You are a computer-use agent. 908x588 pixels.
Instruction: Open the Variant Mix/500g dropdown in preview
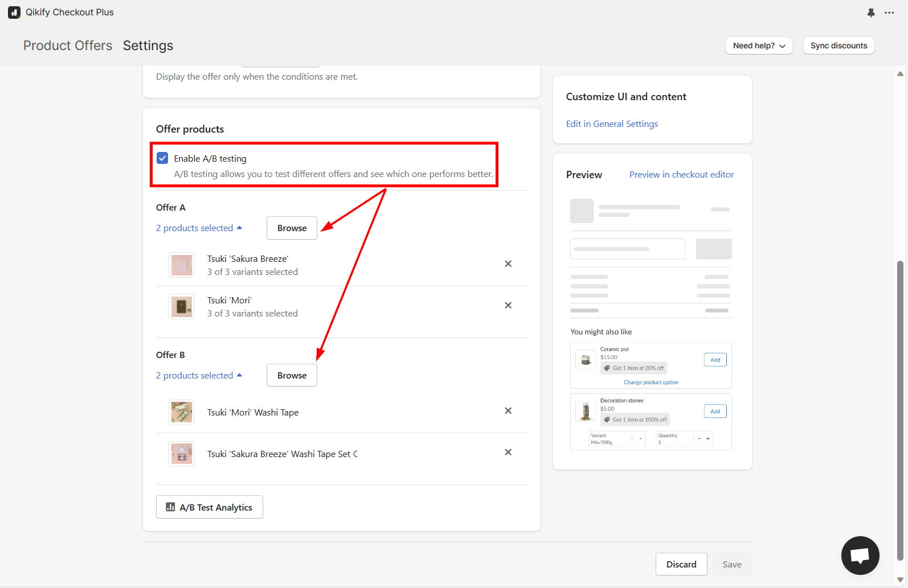pyautogui.click(x=617, y=439)
